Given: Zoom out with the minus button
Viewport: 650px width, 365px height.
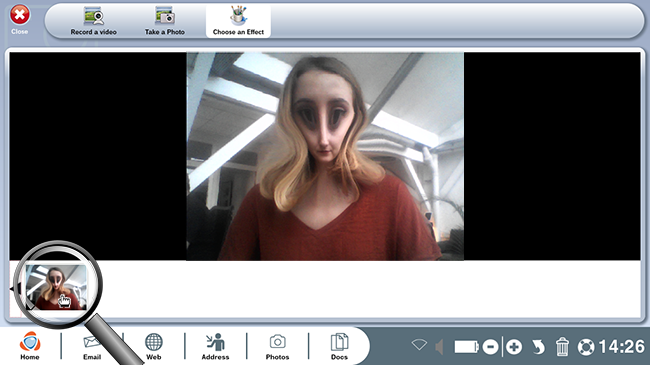Looking at the screenshot, I should pyautogui.click(x=490, y=347).
